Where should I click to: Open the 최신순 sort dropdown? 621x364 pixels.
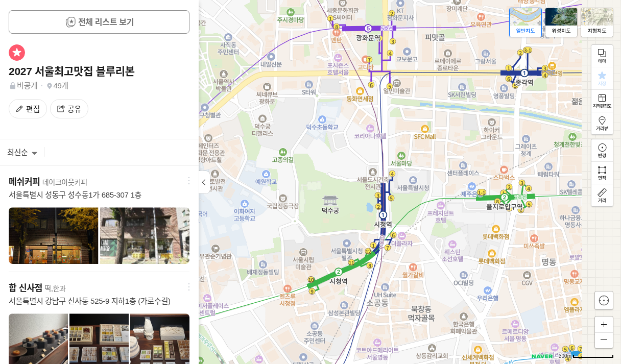tap(22, 152)
